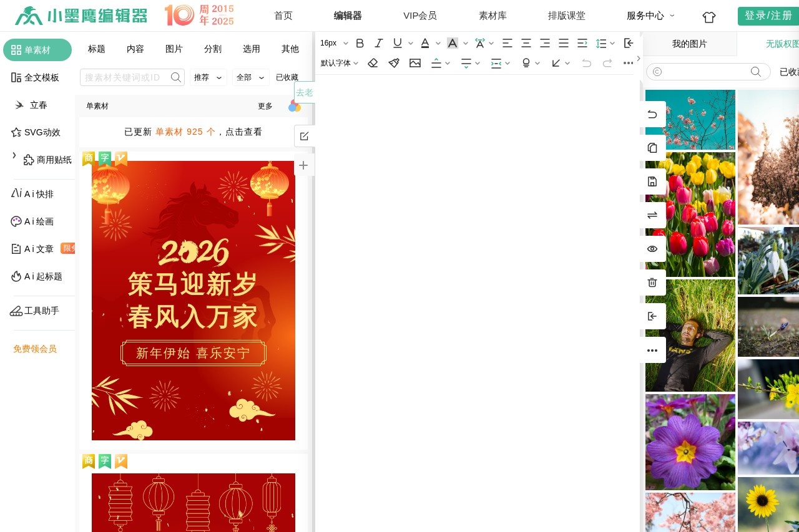Viewport: 799px width, 532px height.
Task: Click the 免费领会员 link
Action: (x=35, y=349)
